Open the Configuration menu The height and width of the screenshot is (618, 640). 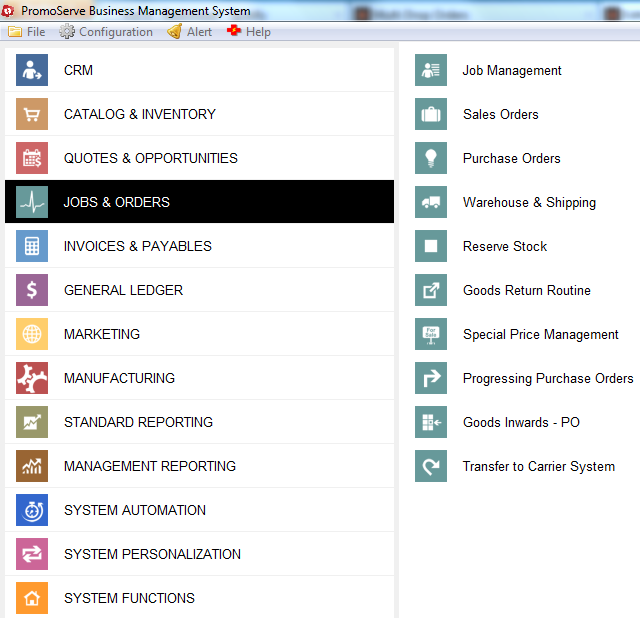[x=106, y=32]
